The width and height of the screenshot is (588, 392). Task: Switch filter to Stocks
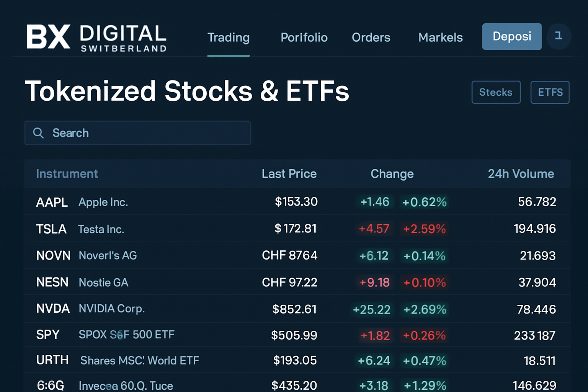[x=496, y=92]
